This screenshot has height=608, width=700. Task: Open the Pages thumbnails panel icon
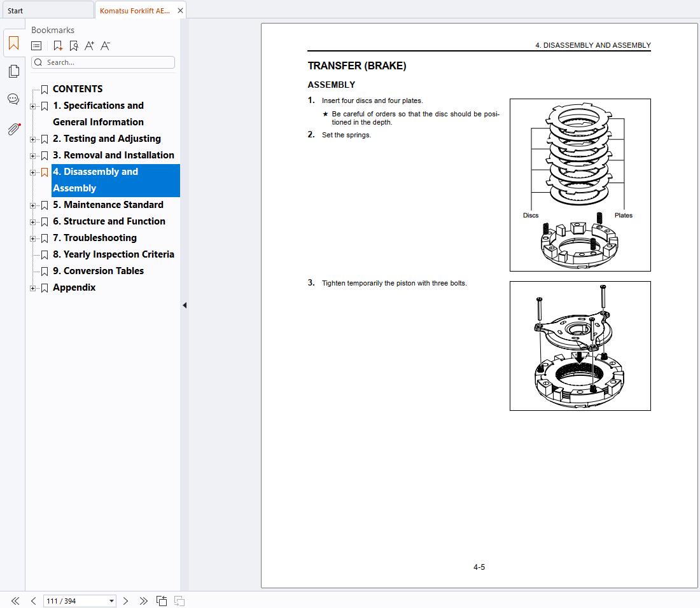point(14,71)
